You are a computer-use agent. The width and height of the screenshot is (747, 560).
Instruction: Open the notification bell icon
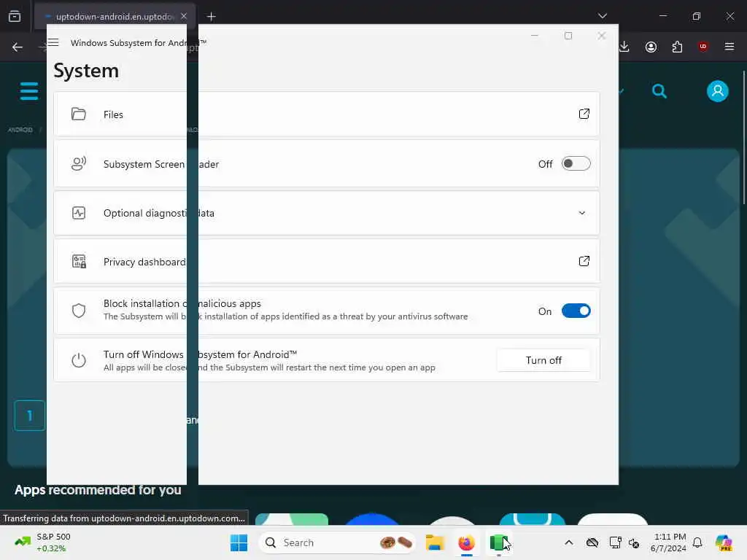pos(697,542)
